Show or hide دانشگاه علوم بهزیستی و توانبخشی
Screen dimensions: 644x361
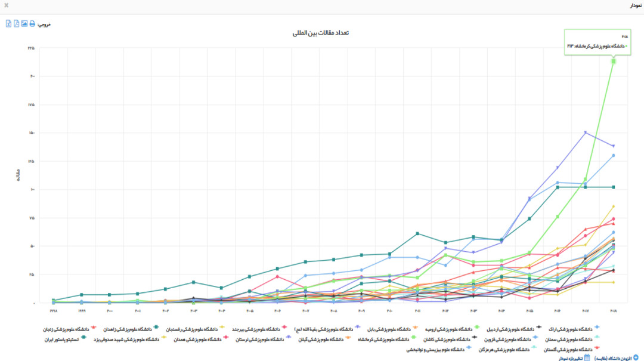[439, 350]
